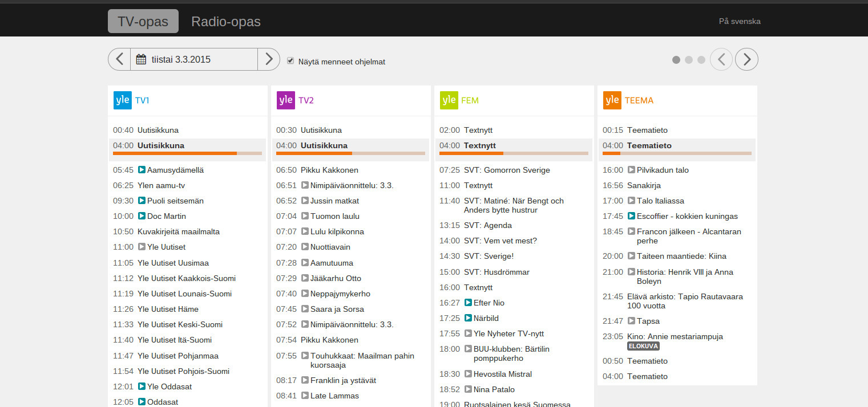Play icon beside Yle Uutiset at 11:00
The height and width of the screenshot is (407, 868).
coord(142,247)
